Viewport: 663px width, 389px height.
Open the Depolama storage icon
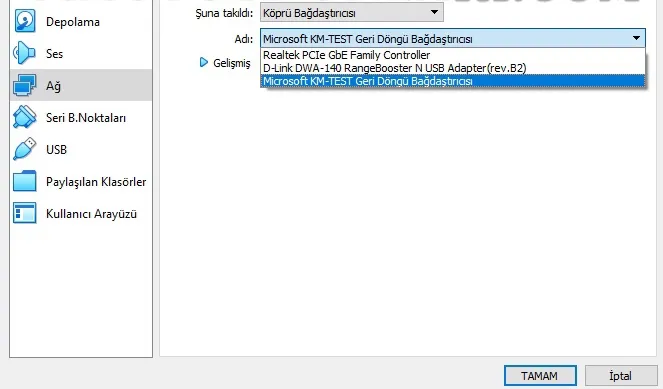(25, 21)
